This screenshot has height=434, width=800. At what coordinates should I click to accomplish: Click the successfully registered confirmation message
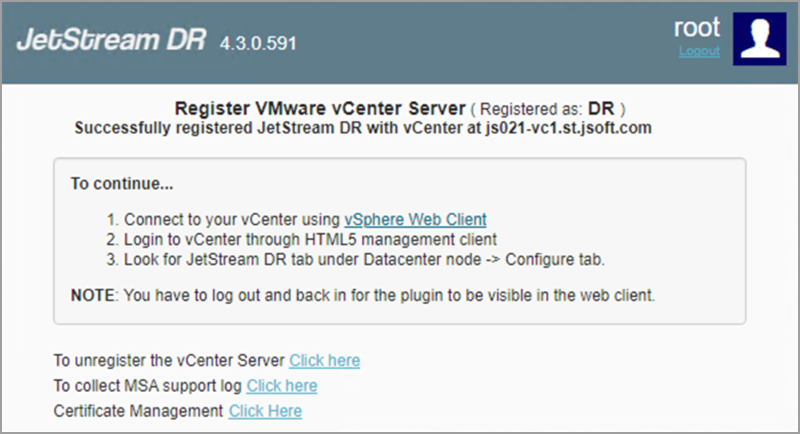(364, 127)
